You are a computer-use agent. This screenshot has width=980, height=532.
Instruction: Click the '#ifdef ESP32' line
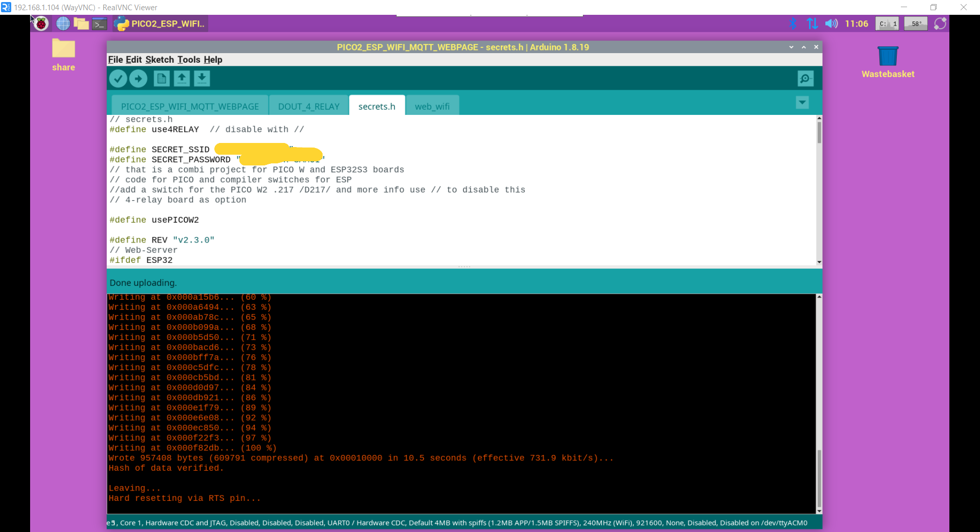click(141, 260)
